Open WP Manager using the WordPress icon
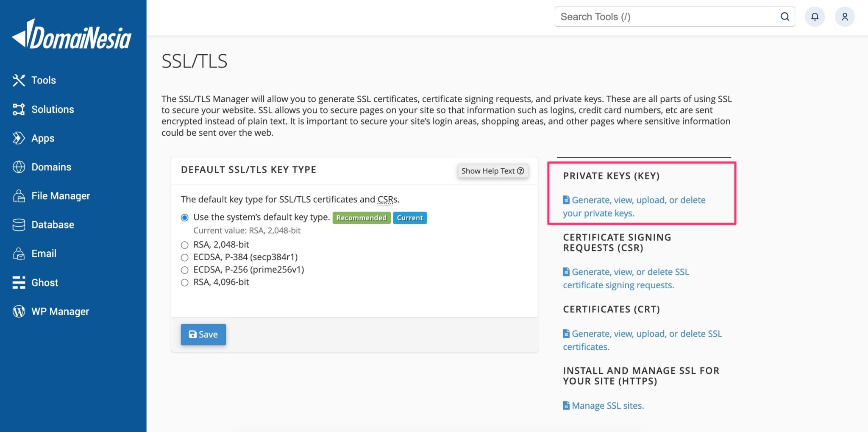Viewport: 868px width, 432px height. 19,311
